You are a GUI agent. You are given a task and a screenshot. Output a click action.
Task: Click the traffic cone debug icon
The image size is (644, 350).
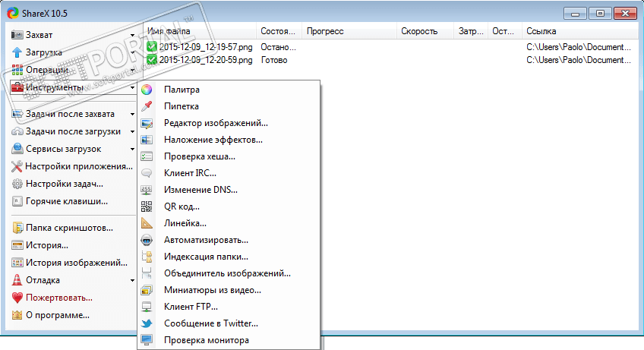click(x=17, y=280)
